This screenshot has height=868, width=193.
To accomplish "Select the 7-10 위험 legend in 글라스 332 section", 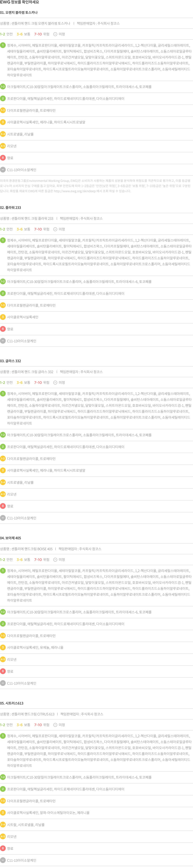I will click(42, 383).
